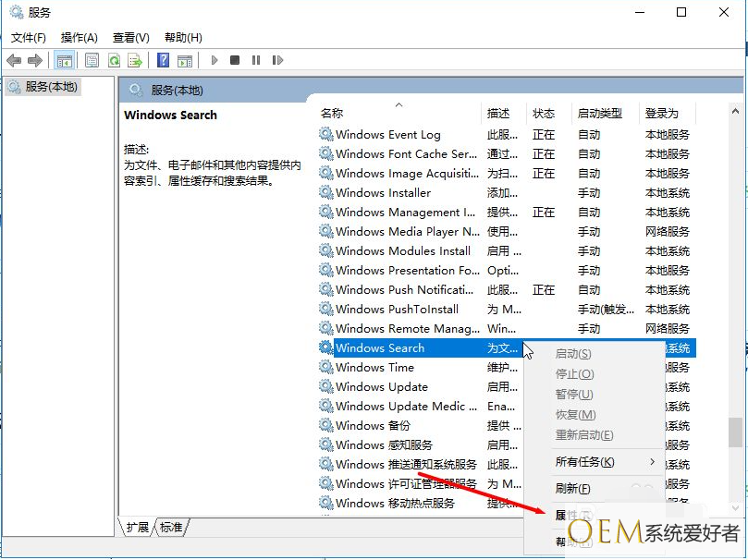Screen dimensions: 748x560
Task: Click the Pause Service toolbar icon
Action: pyautogui.click(x=255, y=60)
